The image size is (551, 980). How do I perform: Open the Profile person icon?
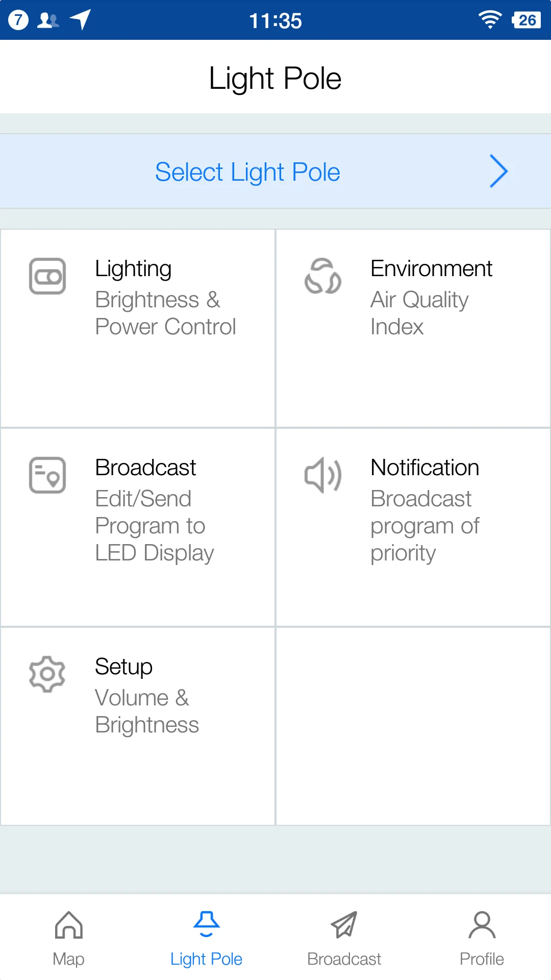(x=482, y=925)
